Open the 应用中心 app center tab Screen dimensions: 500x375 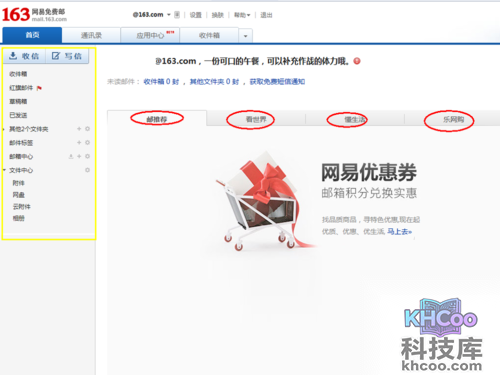(x=150, y=35)
